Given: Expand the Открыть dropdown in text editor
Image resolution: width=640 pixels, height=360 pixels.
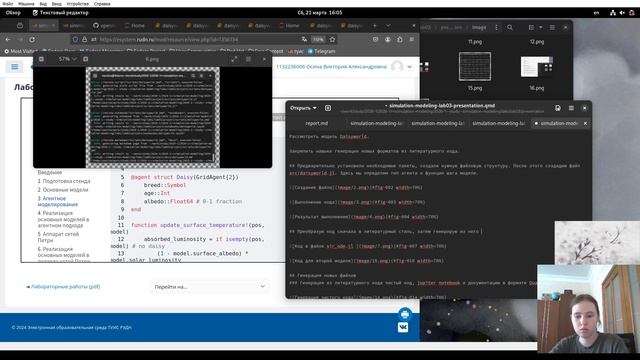Looking at the screenshot, I should (303, 108).
